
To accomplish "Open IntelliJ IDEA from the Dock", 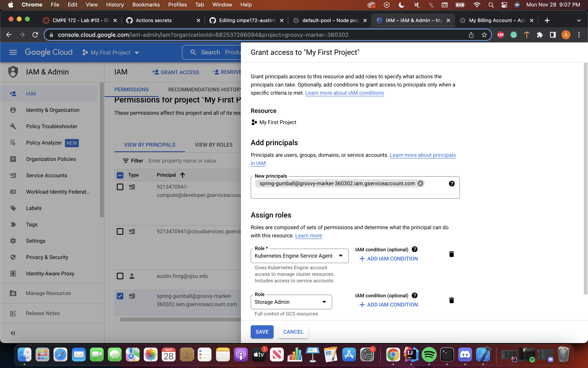I will click(411, 355).
